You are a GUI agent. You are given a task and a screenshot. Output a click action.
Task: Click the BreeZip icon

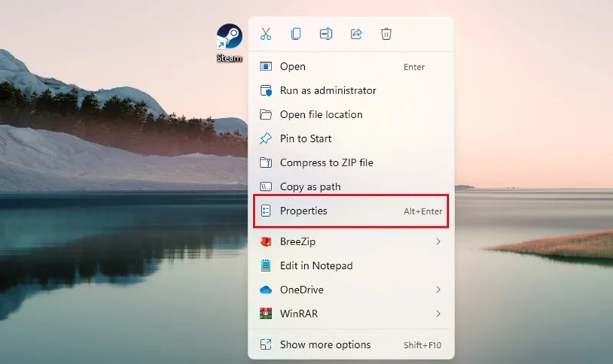266,241
